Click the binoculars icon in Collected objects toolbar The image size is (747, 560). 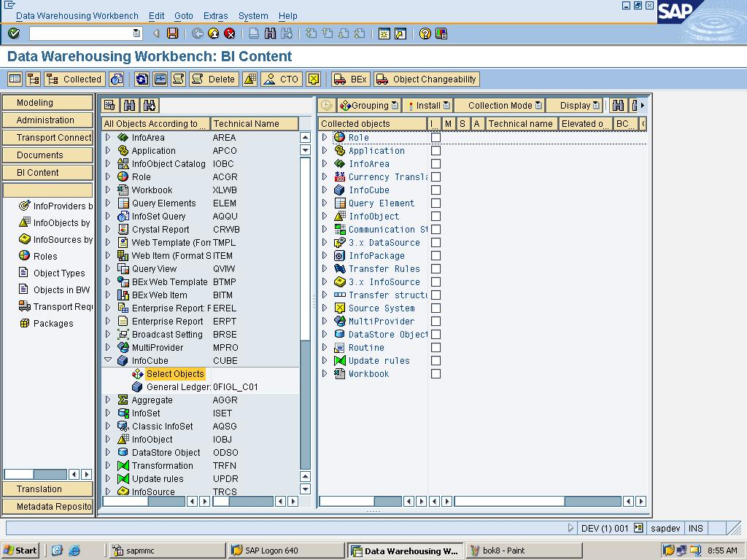point(619,105)
